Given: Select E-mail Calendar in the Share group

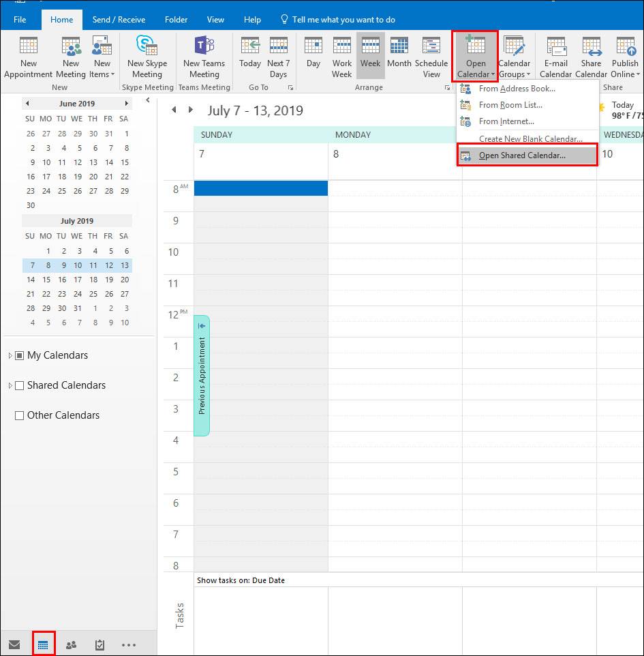Looking at the screenshot, I should pos(555,57).
